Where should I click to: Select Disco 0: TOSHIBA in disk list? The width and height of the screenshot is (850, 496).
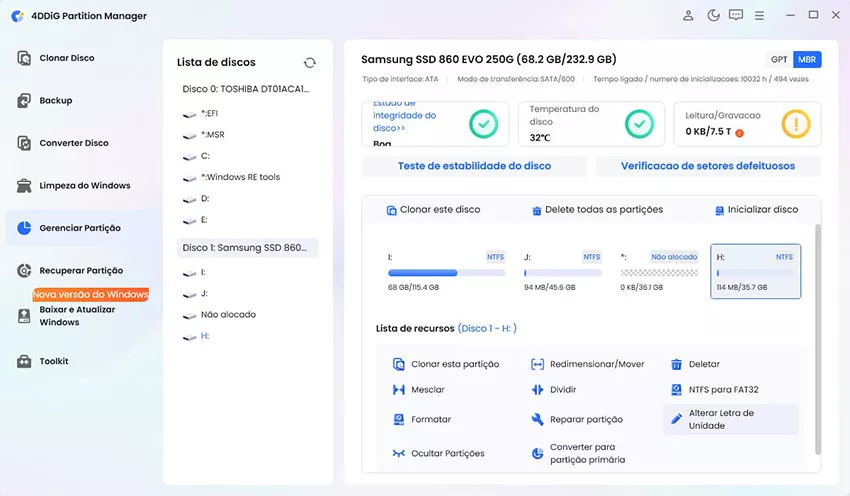(247, 89)
